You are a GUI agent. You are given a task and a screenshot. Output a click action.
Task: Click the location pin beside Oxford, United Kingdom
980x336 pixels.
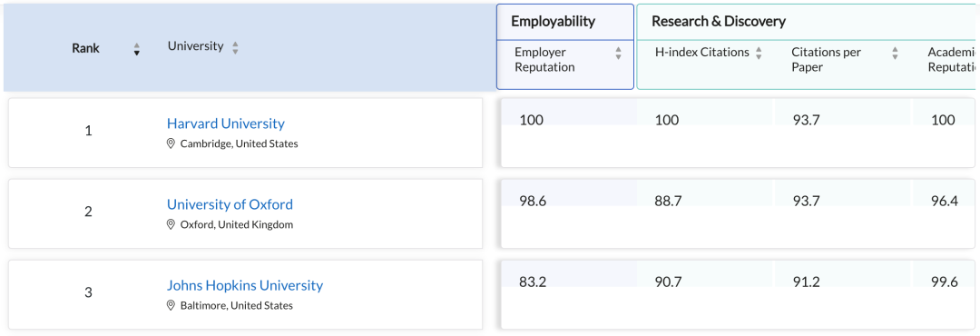(x=171, y=224)
